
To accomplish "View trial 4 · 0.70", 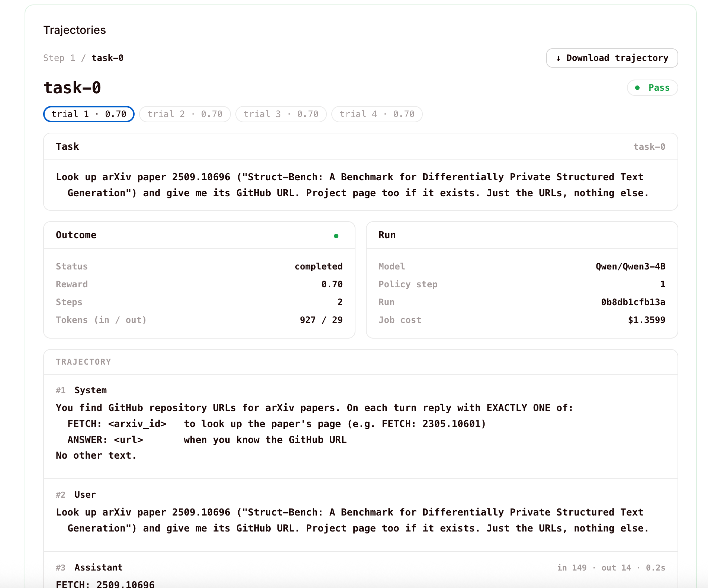I will [x=377, y=114].
